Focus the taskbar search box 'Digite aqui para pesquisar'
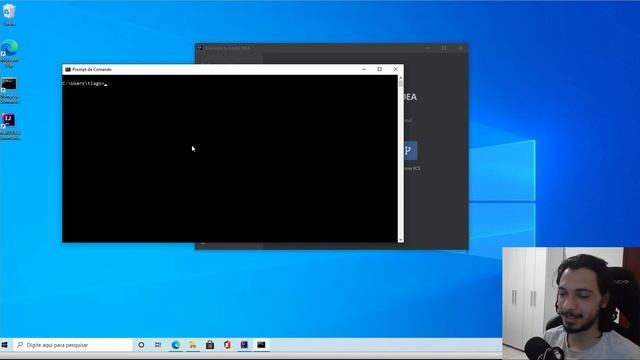Screen dimensions: 640x360 (73, 345)
